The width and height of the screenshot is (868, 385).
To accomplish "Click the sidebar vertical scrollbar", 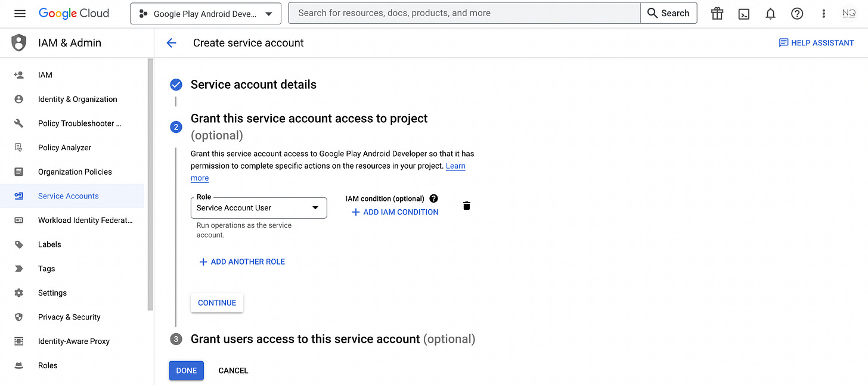I will click(150, 185).
